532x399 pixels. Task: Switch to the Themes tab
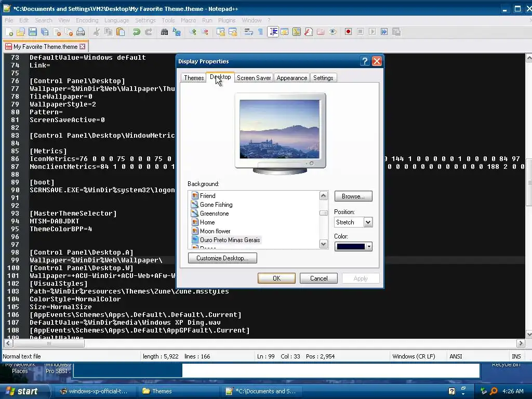pyautogui.click(x=194, y=78)
